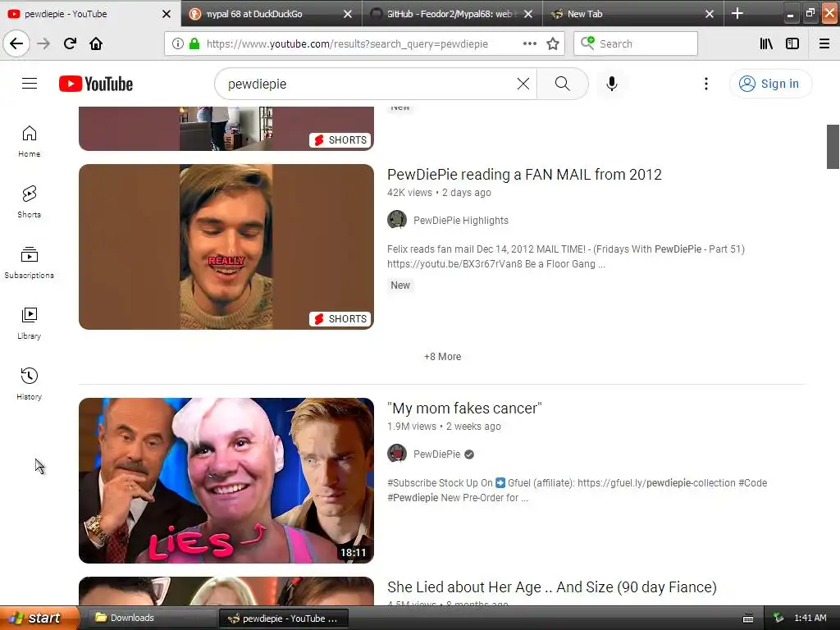Close the DuckDuckGo tab
Screen dimensions: 840x630
tap(348, 14)
